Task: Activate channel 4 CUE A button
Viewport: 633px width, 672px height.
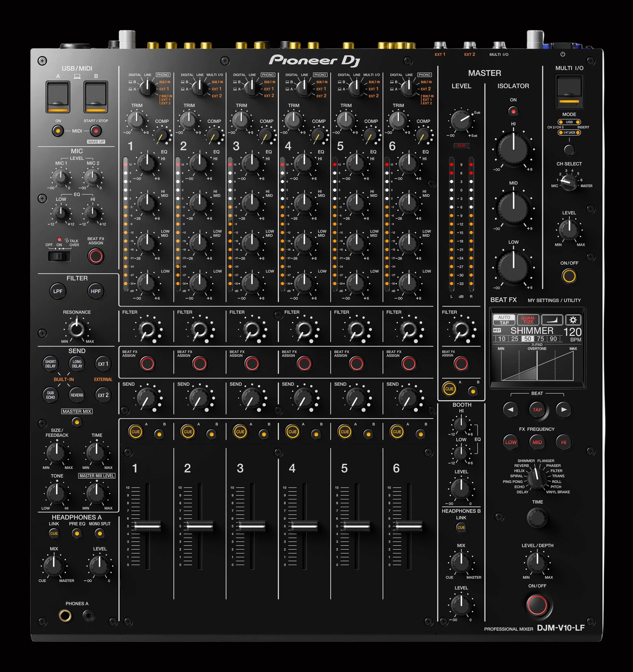Action: (292, 432)
